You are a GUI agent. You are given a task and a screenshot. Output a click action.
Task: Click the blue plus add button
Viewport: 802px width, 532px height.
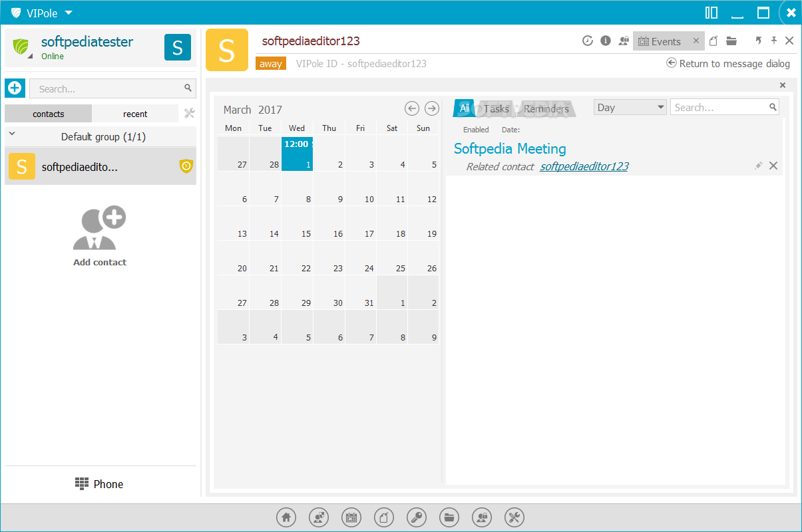coord(15,88)
